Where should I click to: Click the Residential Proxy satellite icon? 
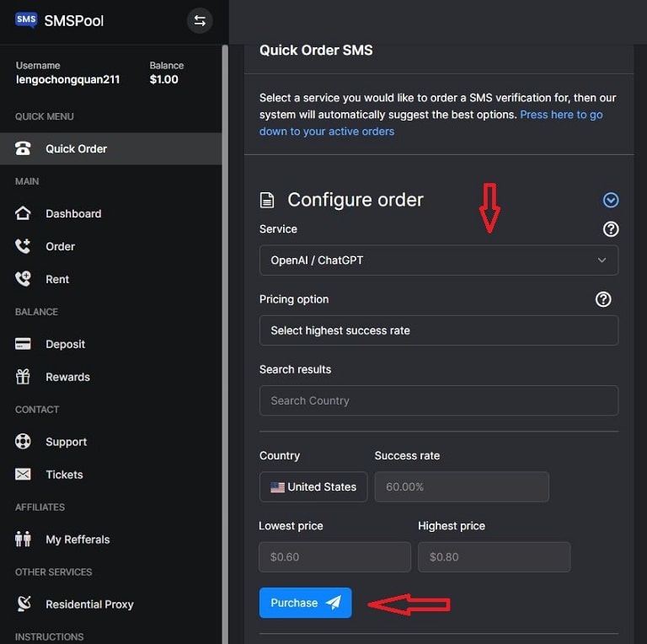click(x=24, y=604)
